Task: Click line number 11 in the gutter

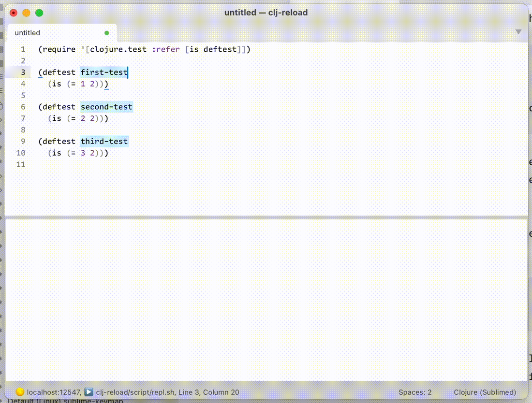Action: pos(21,164)
